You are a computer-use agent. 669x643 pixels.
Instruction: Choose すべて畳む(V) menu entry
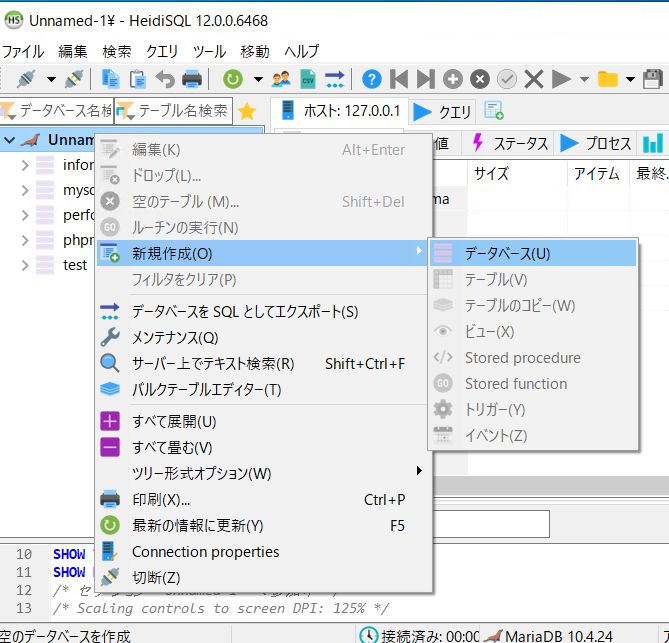pos(262,448)
